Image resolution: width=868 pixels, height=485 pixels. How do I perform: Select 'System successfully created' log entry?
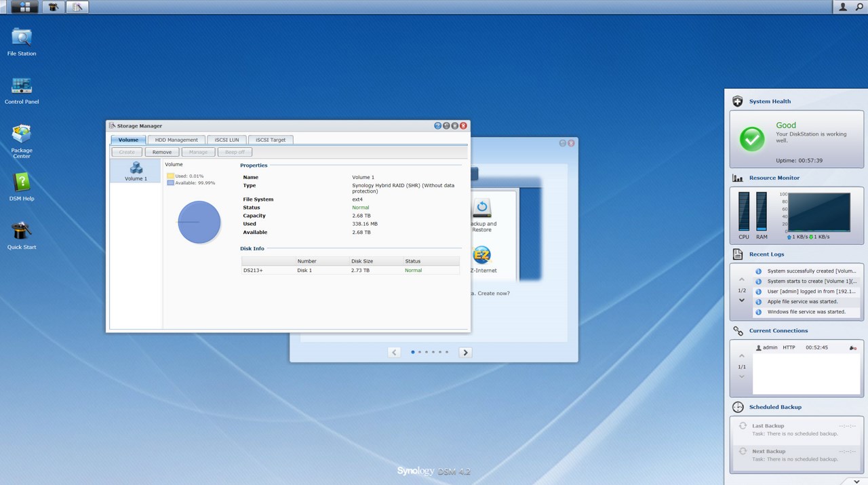pos(806,271)
